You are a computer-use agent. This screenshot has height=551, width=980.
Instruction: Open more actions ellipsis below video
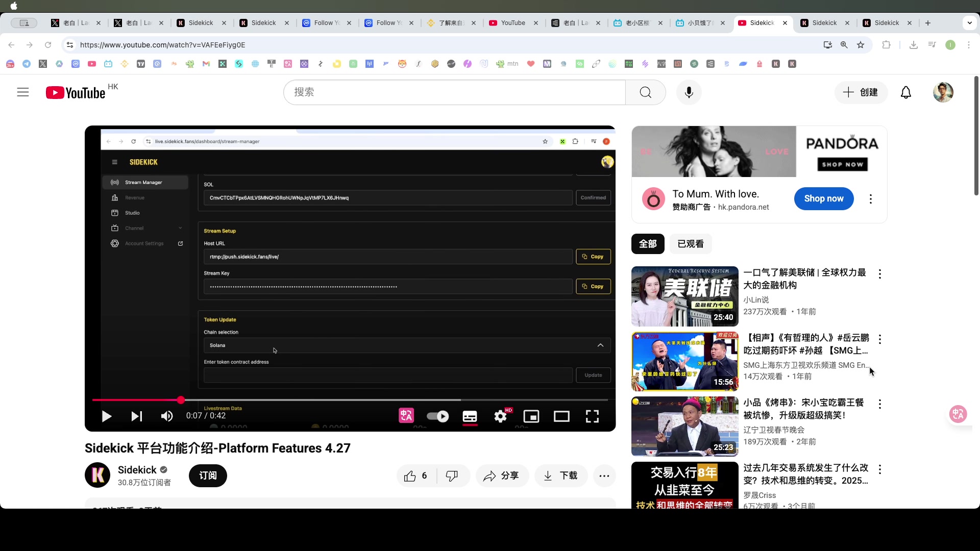click(x=604, y=476)
